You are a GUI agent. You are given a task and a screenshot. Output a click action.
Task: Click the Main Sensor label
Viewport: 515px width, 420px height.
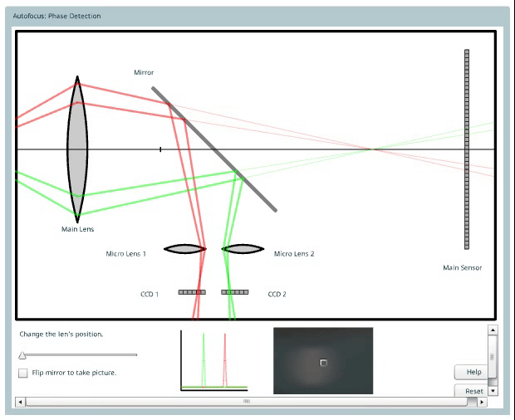click(463, 268)
